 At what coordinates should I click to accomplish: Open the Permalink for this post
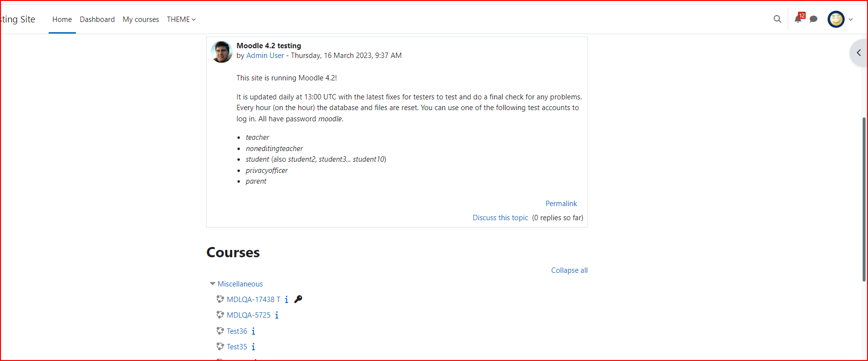[x=561, y=204]
